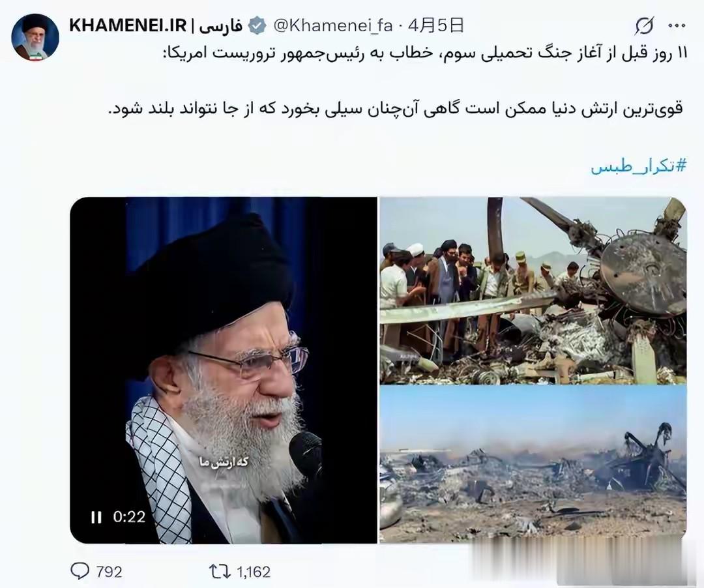
Task: Click the 792 replies count
Action: [x=109, y=572]
